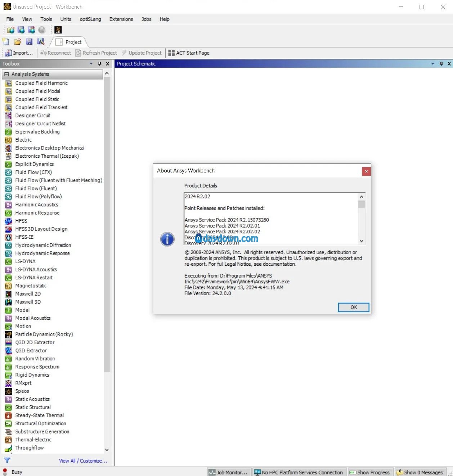Click the Product Details scrollbar down arrow
Viewport: 453px width, 476px height.
tap(362, 241)
